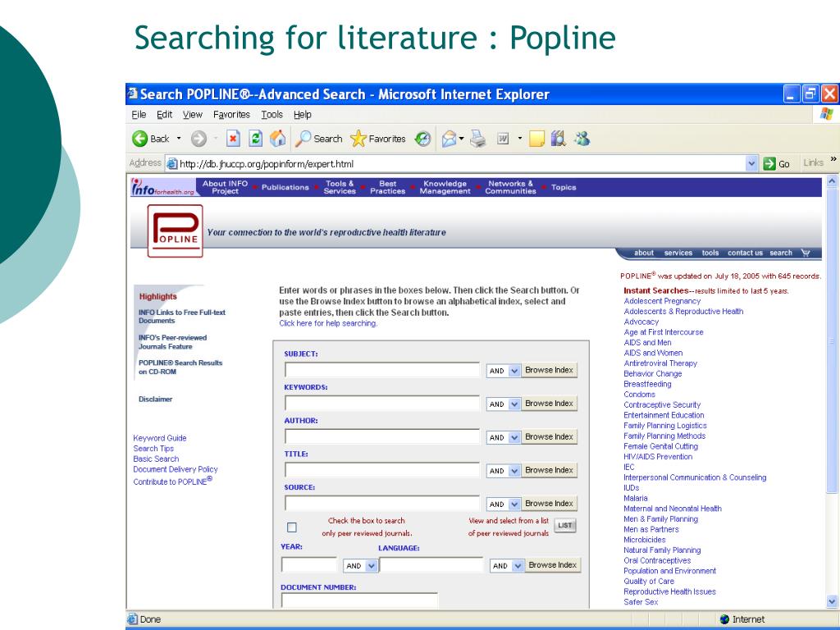Open the Publications nav tab
Viewport: 840px width, 630px height.
point(285,188)
